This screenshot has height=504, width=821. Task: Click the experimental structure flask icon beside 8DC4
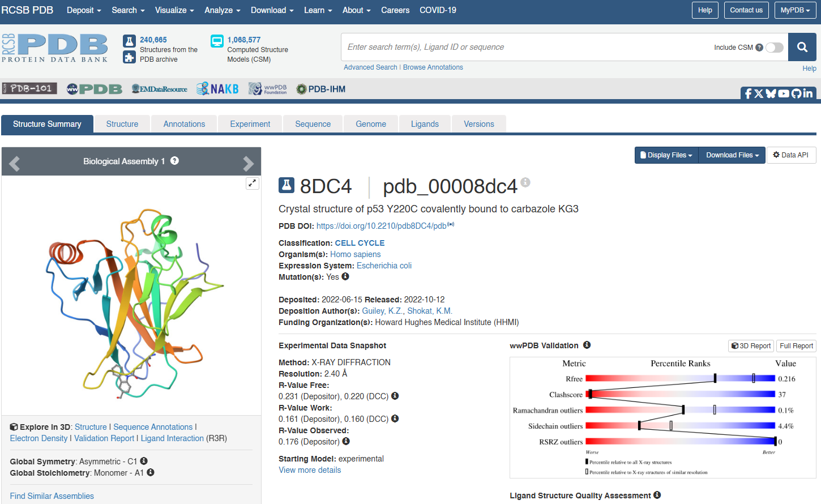pos(287,185)
